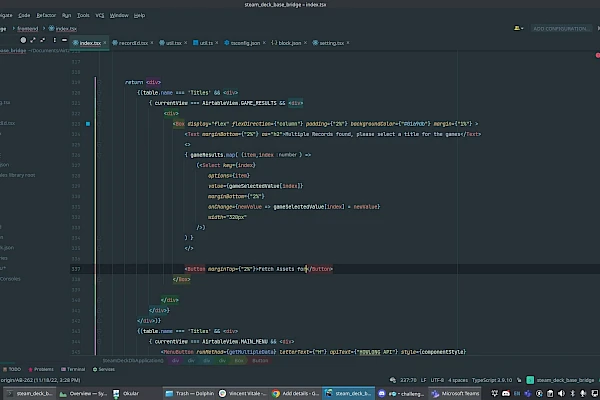This screenshot has width=600, height=400.
Task: Click the TODO tool window button
Action: [13, 369]
